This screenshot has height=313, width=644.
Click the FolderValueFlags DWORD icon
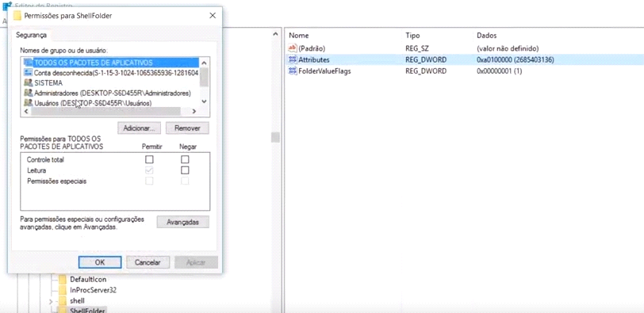coord(293,71)
